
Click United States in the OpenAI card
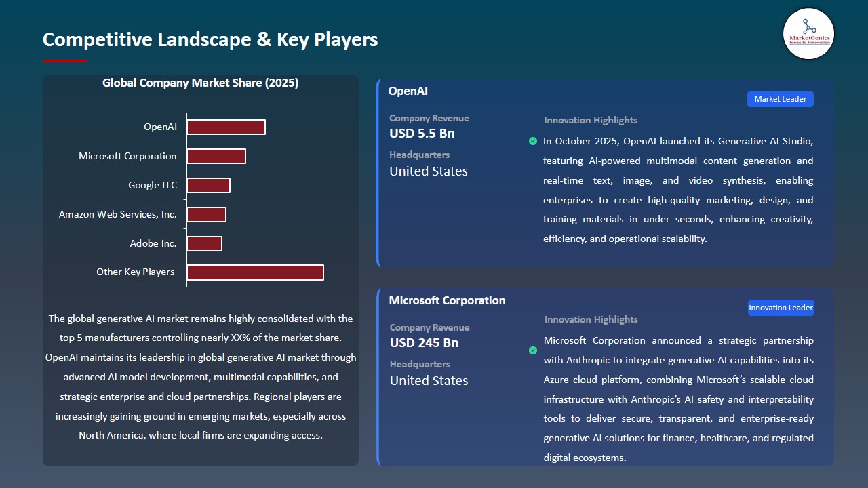pyautogui.click(x=429, y=171)
